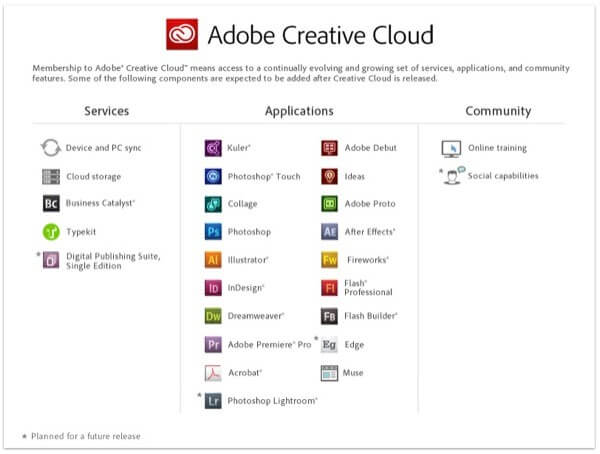This screenshot has width=600, height=454.
Task: Open the Edge Eg icon
Action: (329, 345)
